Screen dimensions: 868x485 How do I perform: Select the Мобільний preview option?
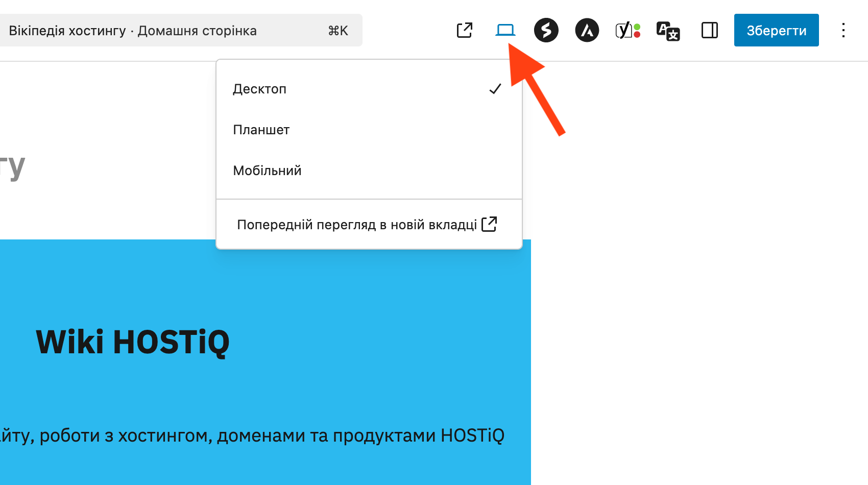click(369, 171)
